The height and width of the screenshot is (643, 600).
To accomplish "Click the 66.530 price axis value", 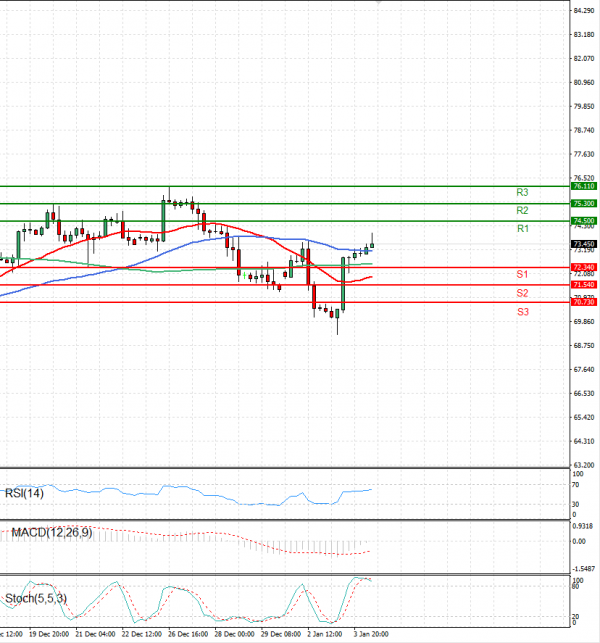I will [x=584, y=393].
